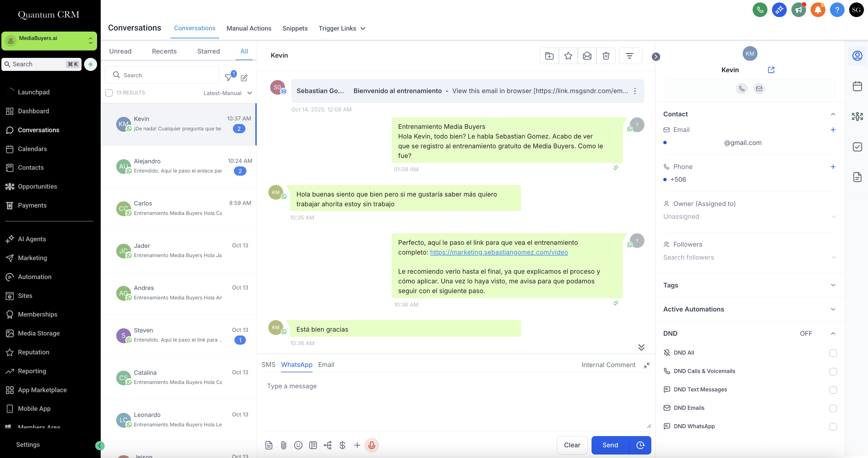Open the Latest-Manual sort dropdown
Screen dimensions: 868x458
point(228,93)
